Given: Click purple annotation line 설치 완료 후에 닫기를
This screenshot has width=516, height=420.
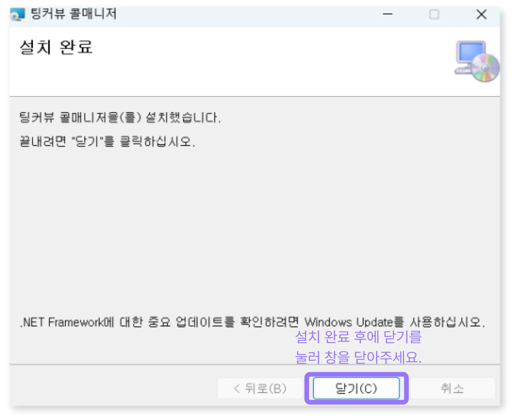Looking at the screenshot, I should tap(358, 337).
